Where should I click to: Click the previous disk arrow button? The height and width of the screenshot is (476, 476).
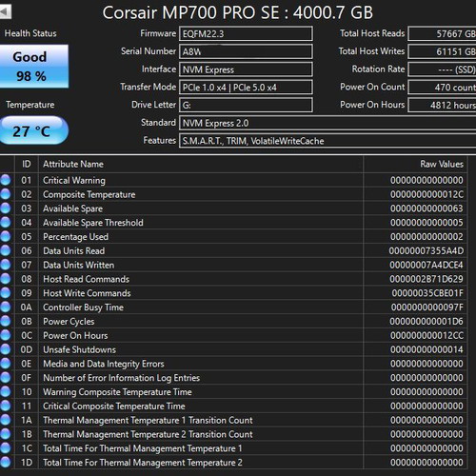(x=6, y=11)
